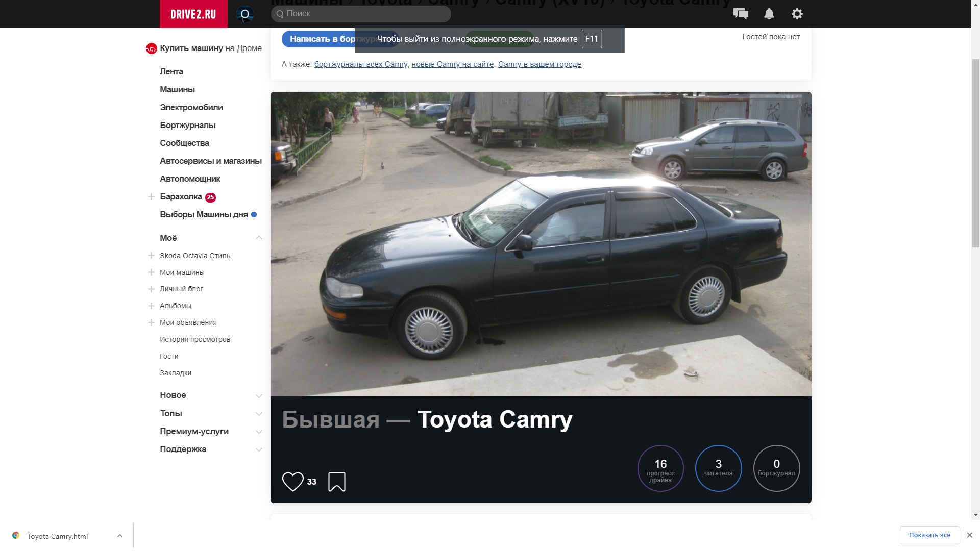Click the DRIVE2.RU logo
Screen dimensions: 980x551
(x=193, y=14)
